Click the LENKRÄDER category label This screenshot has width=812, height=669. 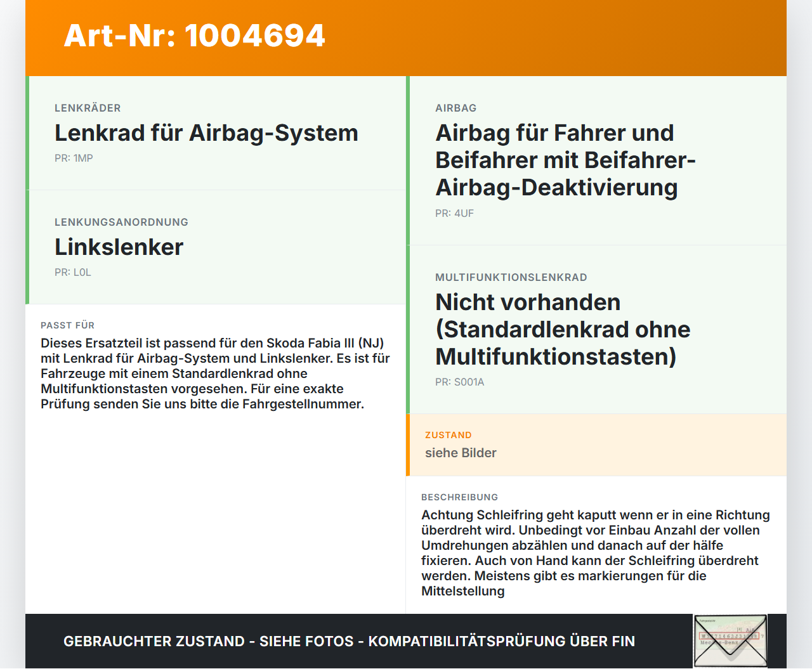point(88,108)
